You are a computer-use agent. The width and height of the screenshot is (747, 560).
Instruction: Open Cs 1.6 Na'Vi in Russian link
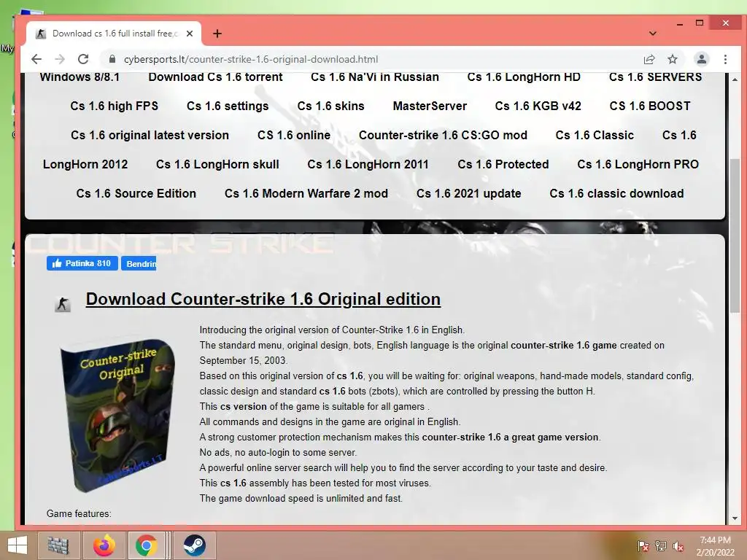point(375,77)
